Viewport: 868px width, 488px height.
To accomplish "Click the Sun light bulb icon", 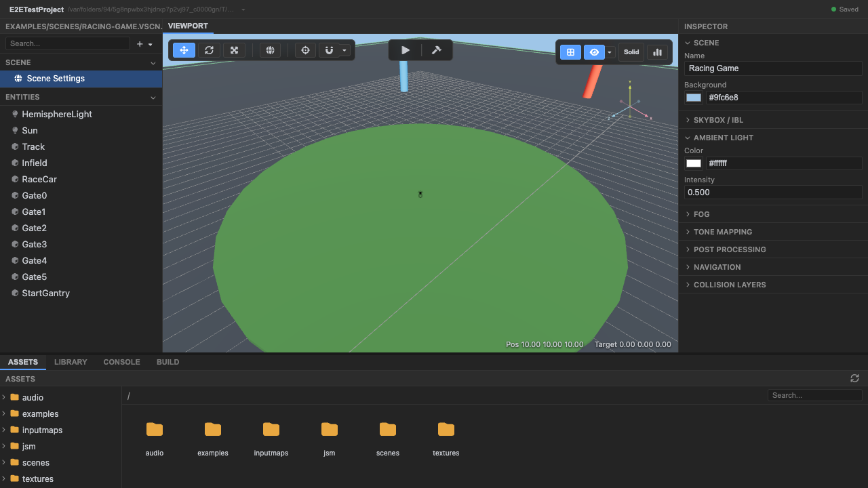I will click(15, 130).
